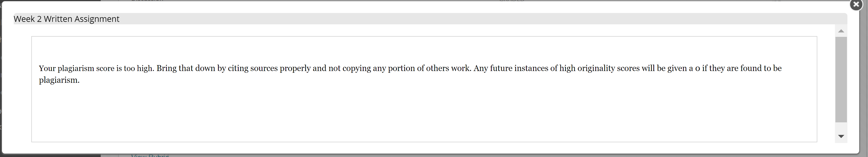Click the dimmed Discussion text behind the dialog
Viewport: 868px width, 157px height.
point(147,1)
